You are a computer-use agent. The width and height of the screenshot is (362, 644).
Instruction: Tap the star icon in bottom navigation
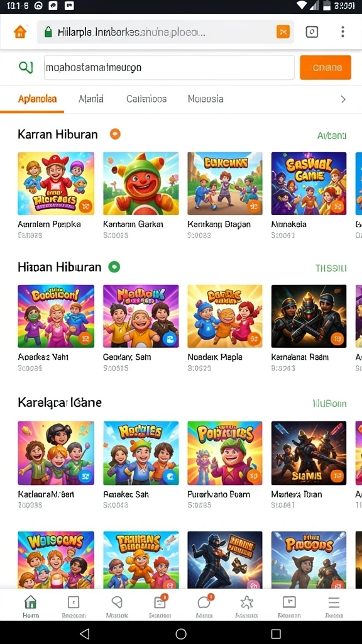tap(246, 606)
